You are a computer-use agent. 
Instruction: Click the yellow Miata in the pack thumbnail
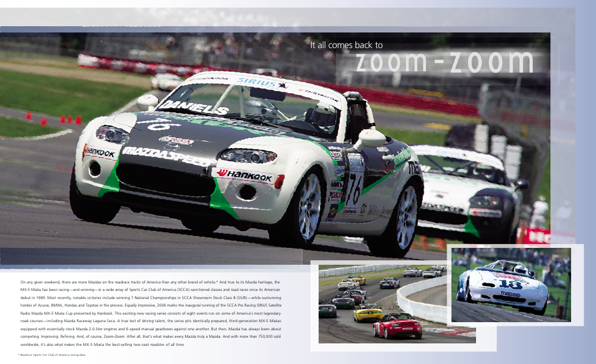click(x=368, y=313)
